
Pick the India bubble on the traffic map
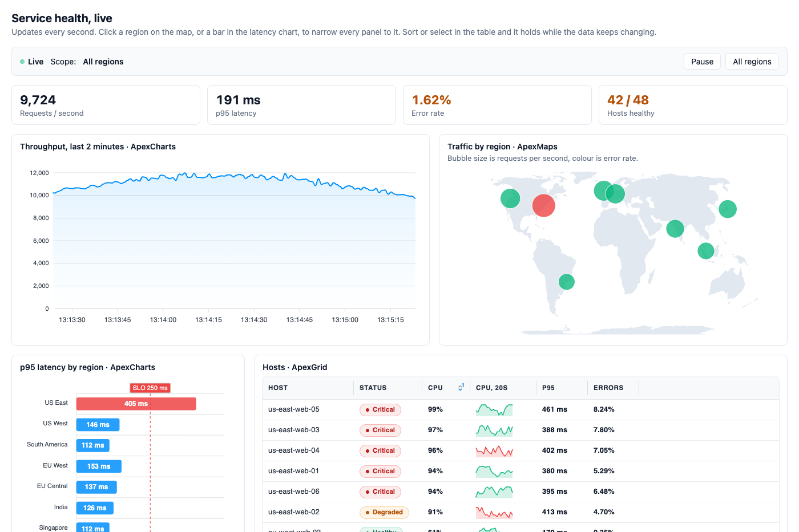[675, 229]
